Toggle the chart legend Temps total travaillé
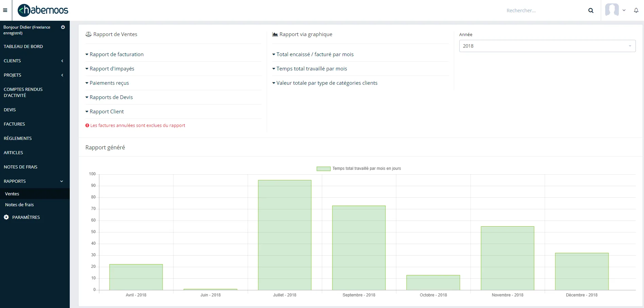 point(359,168)
